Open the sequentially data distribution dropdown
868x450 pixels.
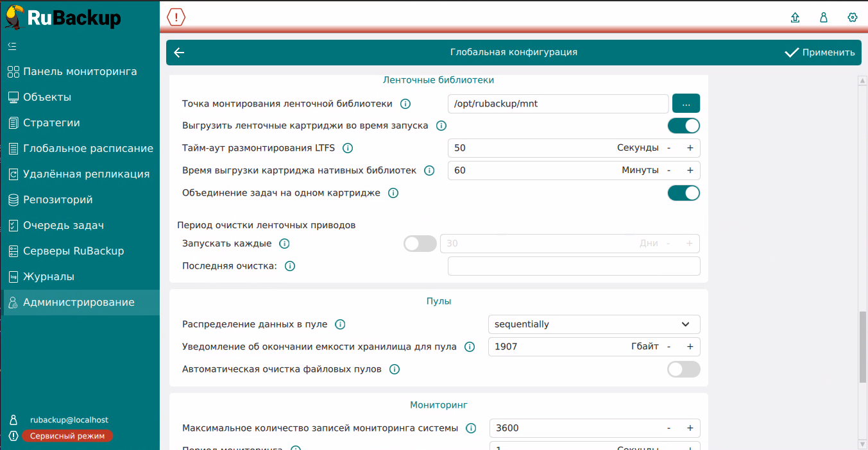coord(594,324)
